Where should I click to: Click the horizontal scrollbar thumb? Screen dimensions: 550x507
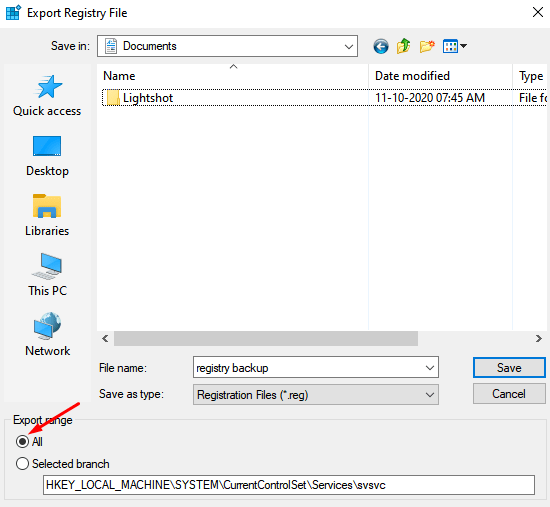click(266, 339)
